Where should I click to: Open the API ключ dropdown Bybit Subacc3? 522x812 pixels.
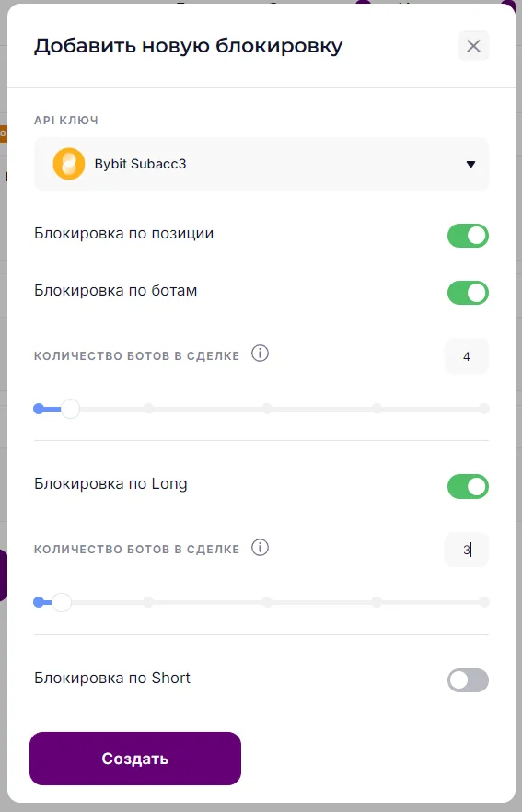pyautogui.click(x=261, y=164)
